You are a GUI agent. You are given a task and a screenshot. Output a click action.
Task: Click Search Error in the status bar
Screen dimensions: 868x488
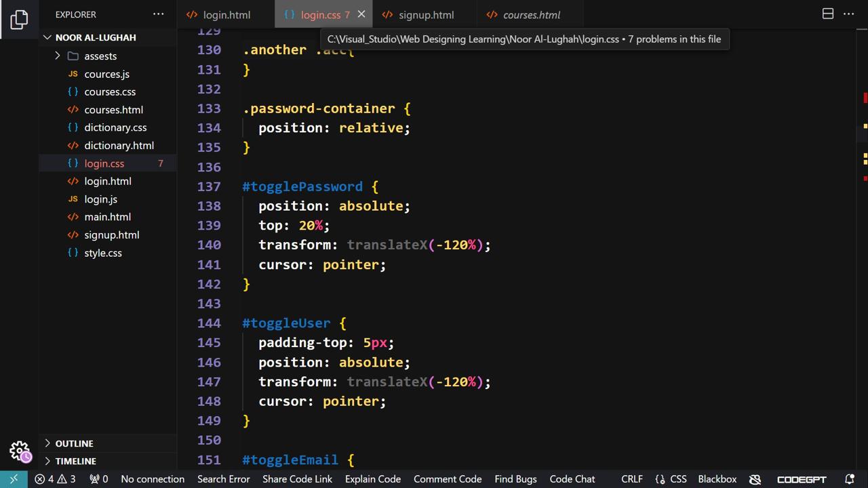tap(224, 479)
